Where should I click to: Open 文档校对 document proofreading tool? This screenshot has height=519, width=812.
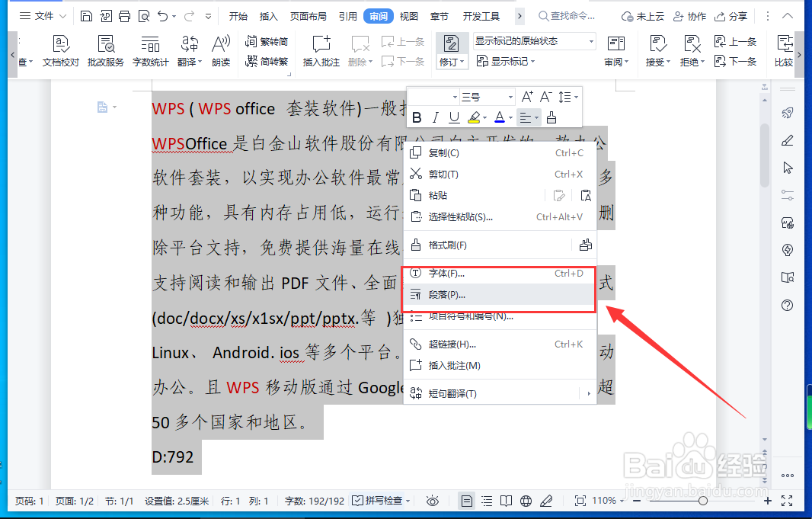(x=61, y=51)
